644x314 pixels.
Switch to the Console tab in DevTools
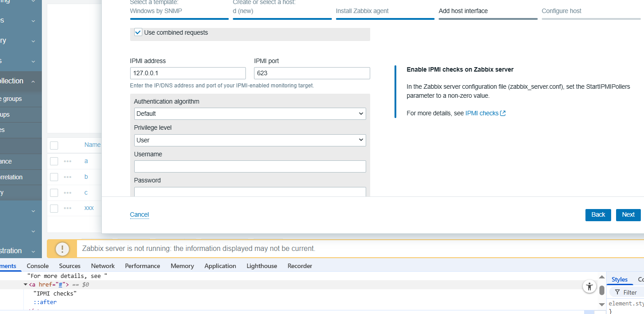[x=38, y=266]
